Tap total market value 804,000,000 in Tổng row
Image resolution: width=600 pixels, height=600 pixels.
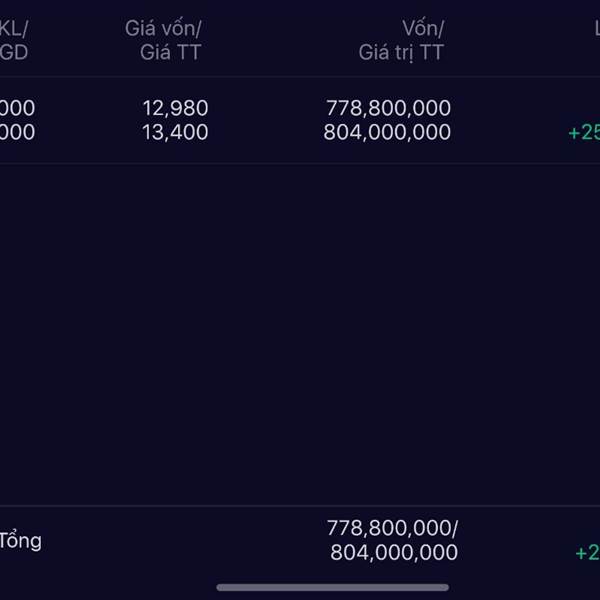click(394, 552)
